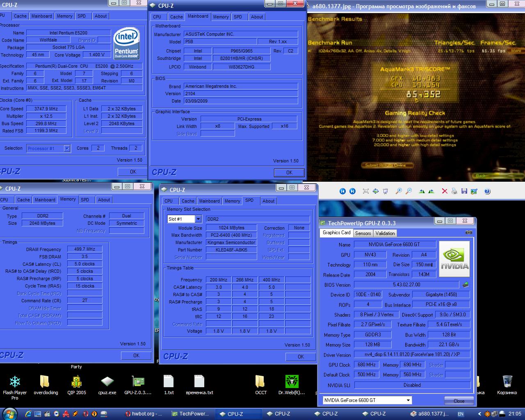The width and height of the screenshot is (525, 420).
Task: Click GPU Clock 680 MHz field
Action: pyautogui.click(x=367, y=365)
